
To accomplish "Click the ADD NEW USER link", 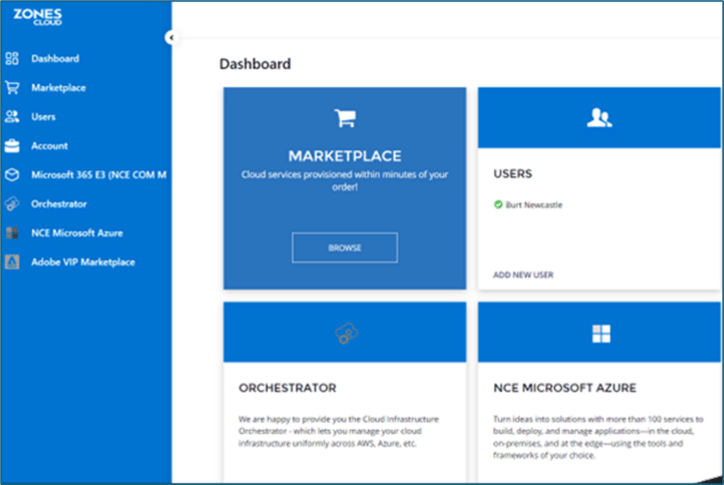I will pyautogui.click(x=523, y=275).
